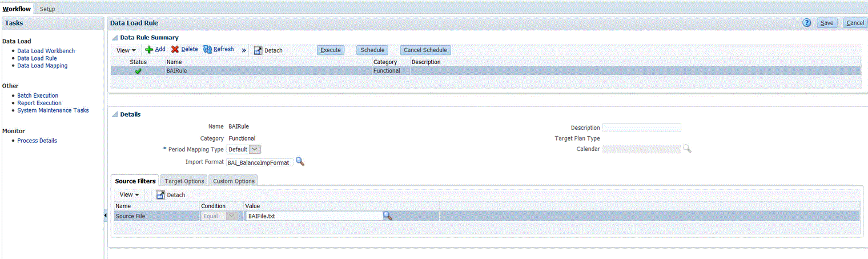
Task: Click the Name column header in rule summary
Action: pyautogui.click(x=174, y=62)
